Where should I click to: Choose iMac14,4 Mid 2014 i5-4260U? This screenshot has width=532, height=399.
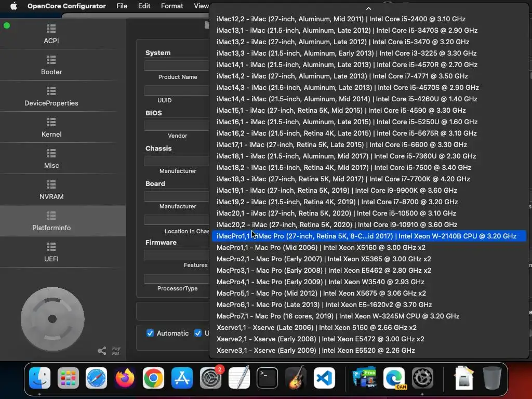click(369, 99)
